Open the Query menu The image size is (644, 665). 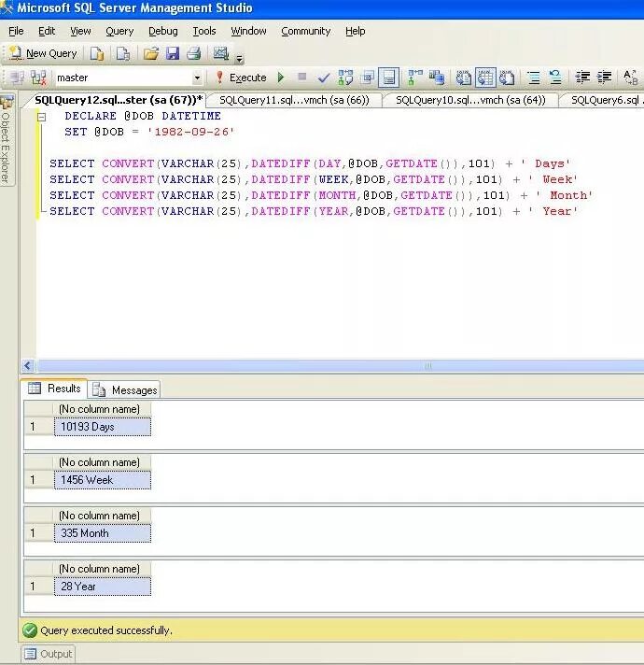119,31
